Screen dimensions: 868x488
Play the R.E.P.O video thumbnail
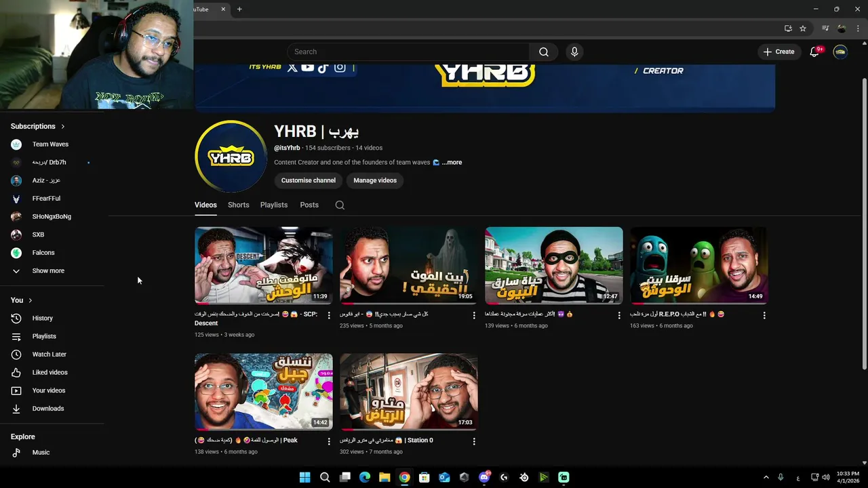(699, 265)
